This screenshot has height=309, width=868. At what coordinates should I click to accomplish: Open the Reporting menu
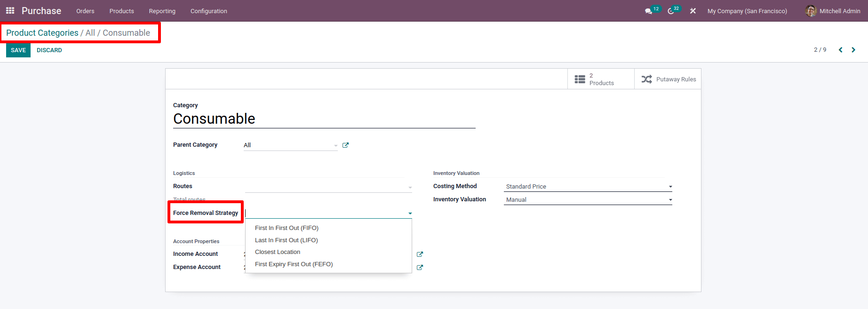[x=162, y=11]
